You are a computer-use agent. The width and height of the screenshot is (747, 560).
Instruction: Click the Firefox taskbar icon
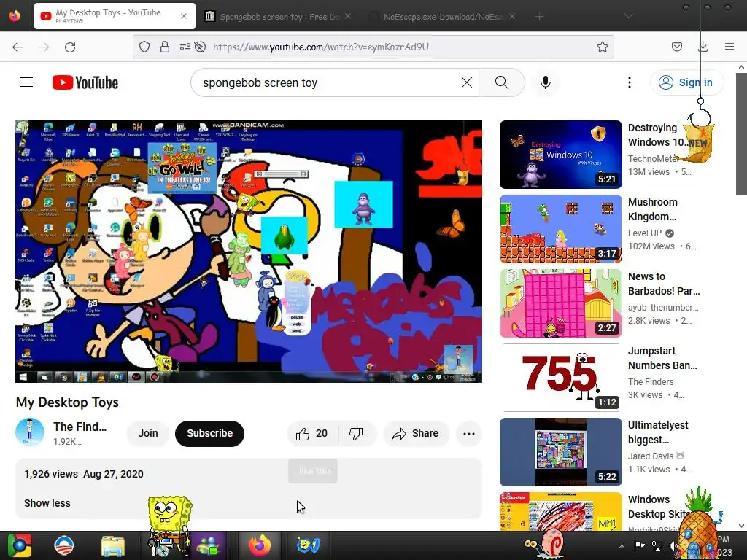click(x=260, y=545)
